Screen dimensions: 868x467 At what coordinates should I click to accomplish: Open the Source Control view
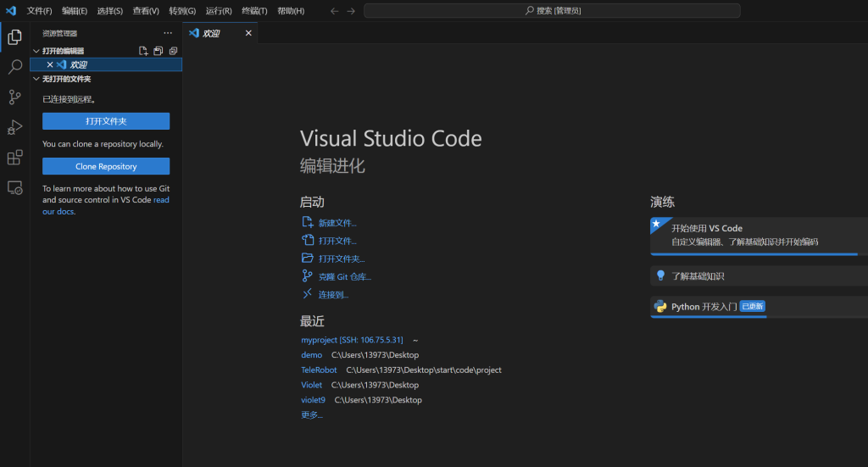pyautogui.click(x=15, y=97)
